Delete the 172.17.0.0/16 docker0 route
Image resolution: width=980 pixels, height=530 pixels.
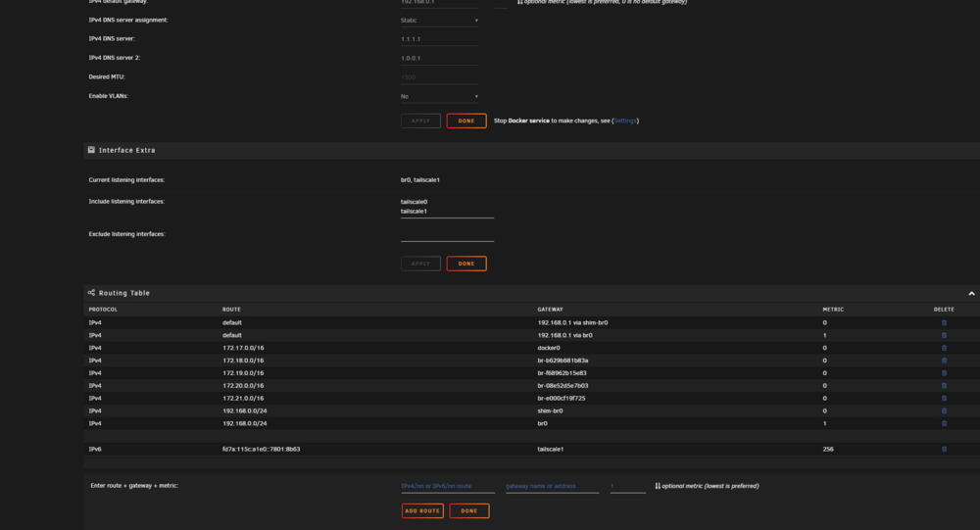coord(944,348)
